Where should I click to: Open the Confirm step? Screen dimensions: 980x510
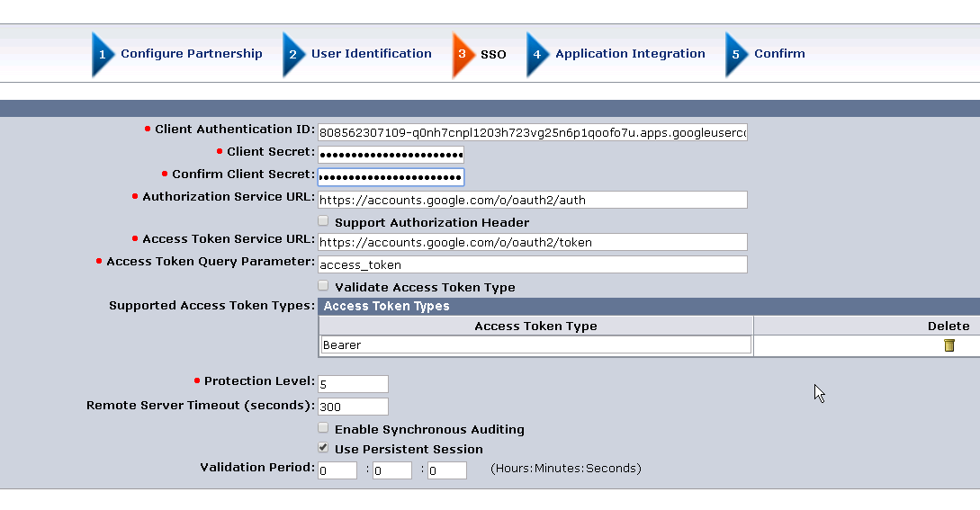tap(779, 54)
